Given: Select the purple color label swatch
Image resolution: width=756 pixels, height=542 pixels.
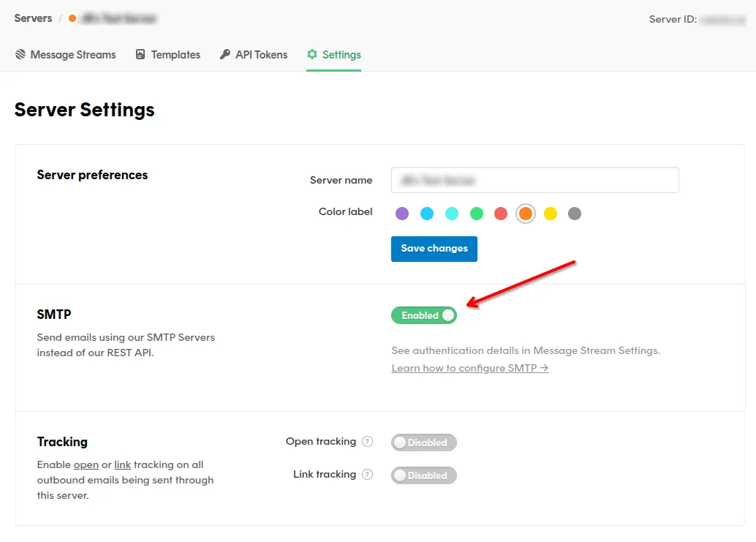Looking at the screenshot, I should 401,213.
